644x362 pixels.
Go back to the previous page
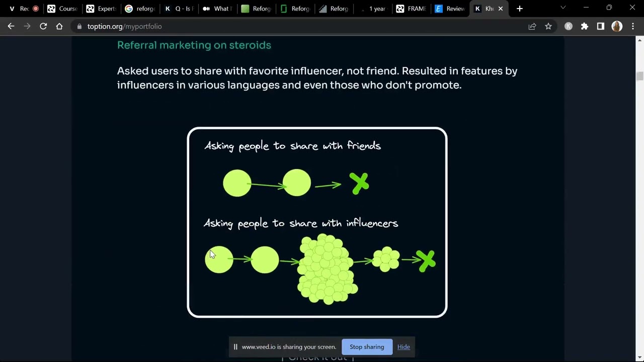click(11, 26)
